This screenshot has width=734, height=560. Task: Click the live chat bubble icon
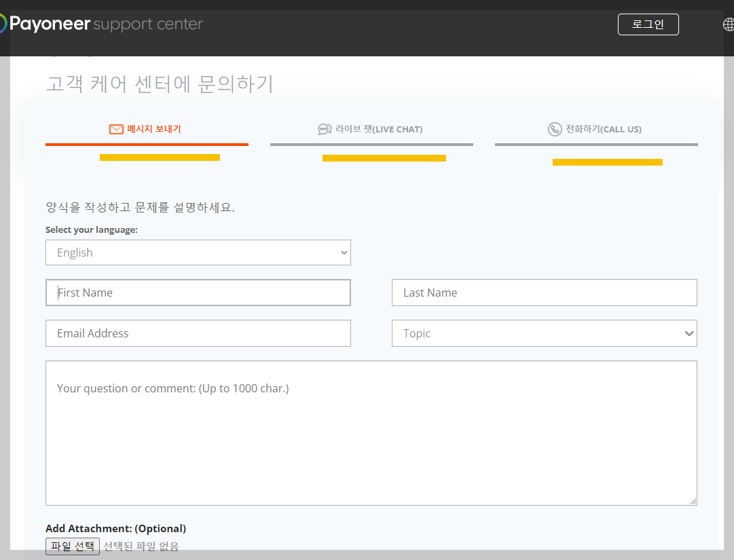point(325,129)
